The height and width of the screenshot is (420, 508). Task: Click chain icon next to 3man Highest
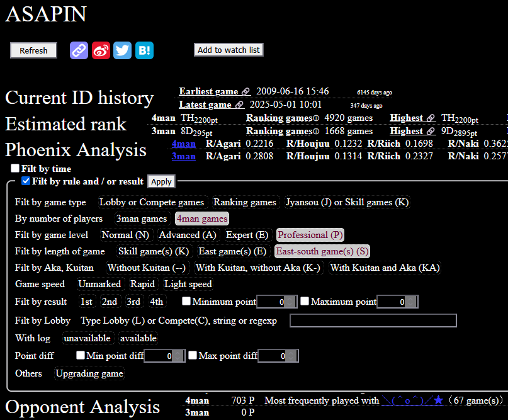pos(431,131)
